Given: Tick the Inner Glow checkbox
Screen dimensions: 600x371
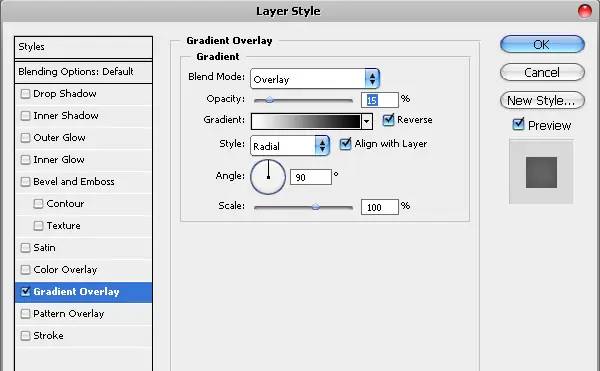Looking at the screenshot, I should 25,159.
